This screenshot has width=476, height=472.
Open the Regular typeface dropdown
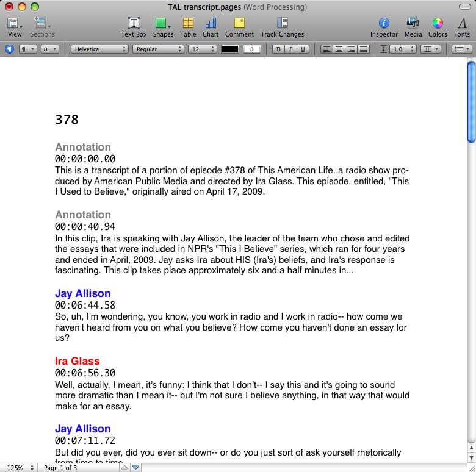[x=158, y=49]
